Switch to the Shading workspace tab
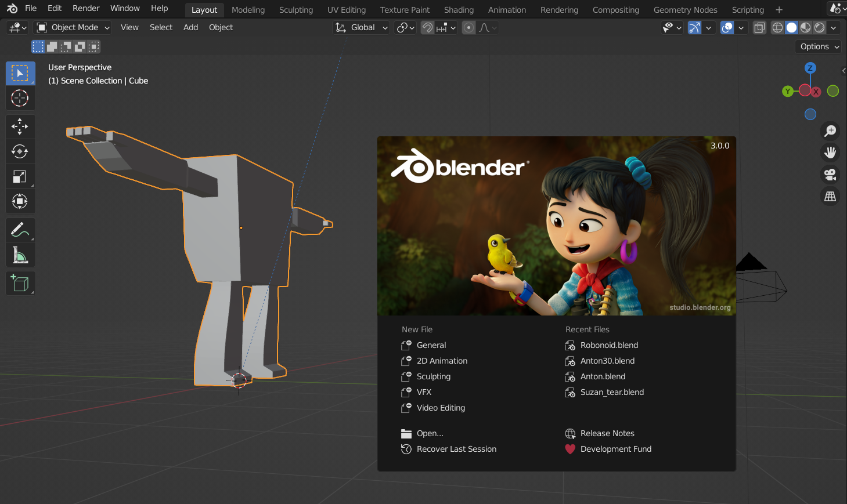This screenshot has height=504, width=847. click(459, 10)
